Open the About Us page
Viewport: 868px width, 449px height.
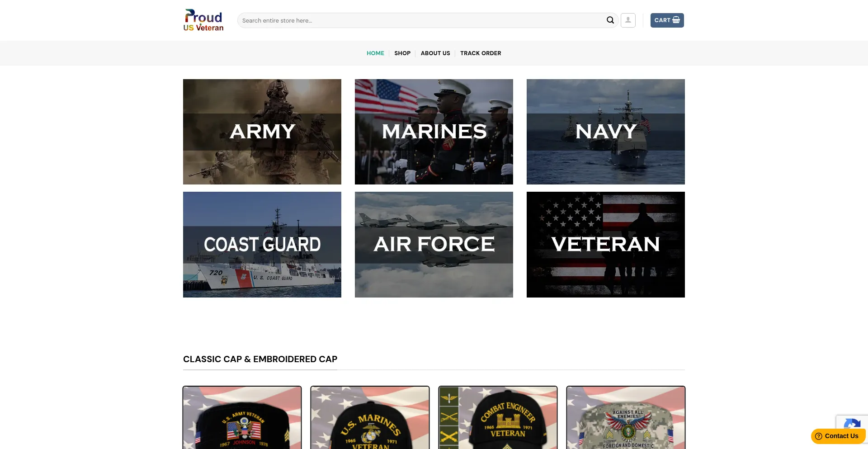pos(435,53)
